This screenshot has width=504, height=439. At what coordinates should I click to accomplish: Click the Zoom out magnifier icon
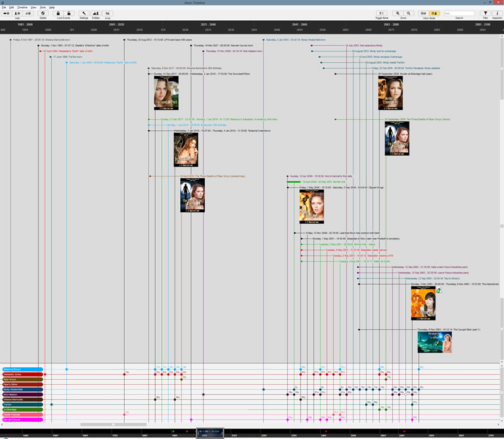click(x=408, y=13)
